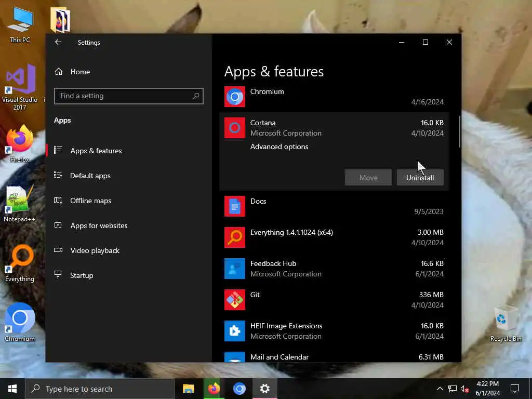532x399 pixels.
Task: Select Everything desktop shortcut
Action: [x=20, y=263]
